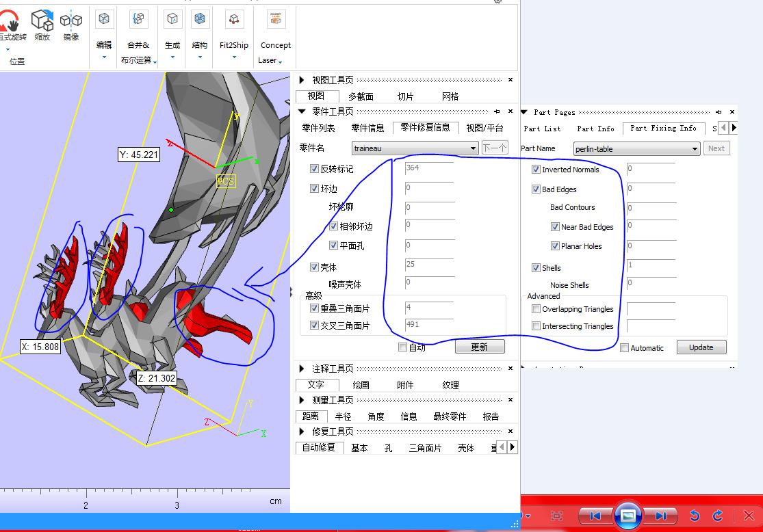Enable the 自动 checkbox
The width and height of the screenshot is (763, 532).
(x=402, y=347)
